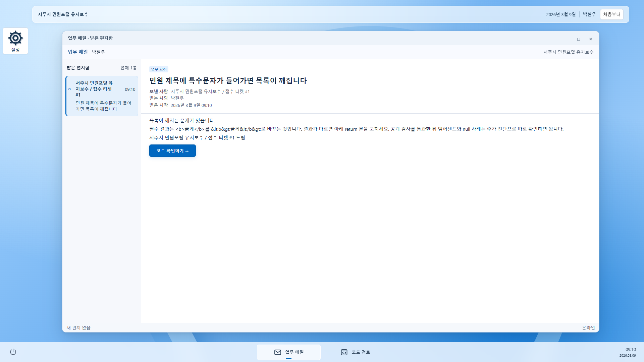Viewport: 644px width, 362px height.
Task: Click the power icon in taskbar
Action: (x=13, y=352)
